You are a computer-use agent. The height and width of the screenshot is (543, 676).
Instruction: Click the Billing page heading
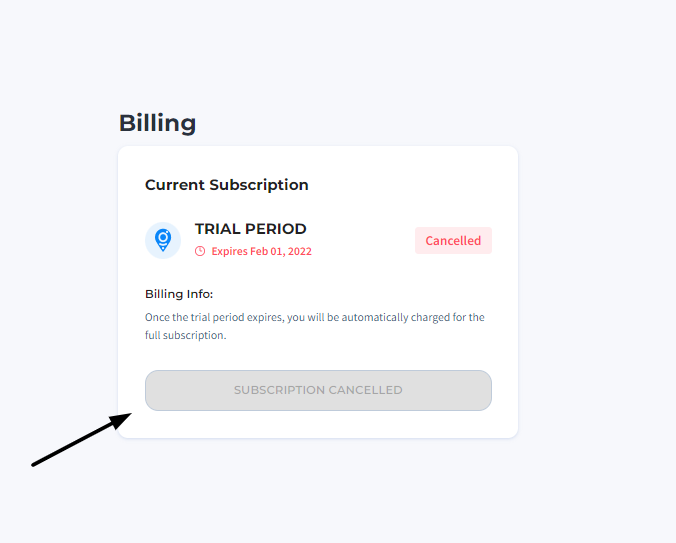pyautogui.click(x=157, y=123)
